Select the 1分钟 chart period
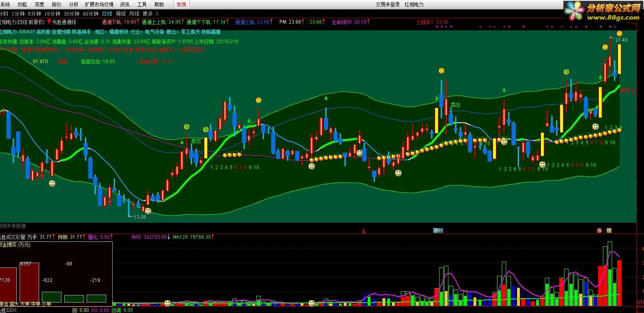The width and height of the screenshot is (644, 313). (18, 14)
